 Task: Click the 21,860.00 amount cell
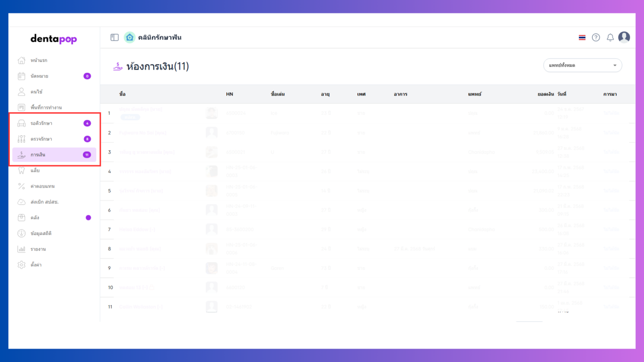543,133
